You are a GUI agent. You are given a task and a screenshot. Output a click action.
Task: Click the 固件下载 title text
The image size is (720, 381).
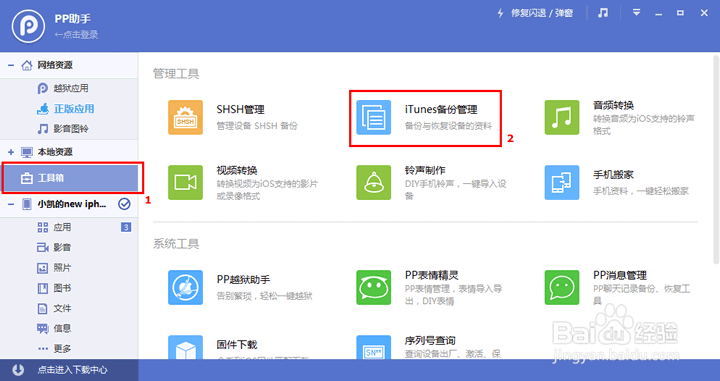click(x=237, y=345)
